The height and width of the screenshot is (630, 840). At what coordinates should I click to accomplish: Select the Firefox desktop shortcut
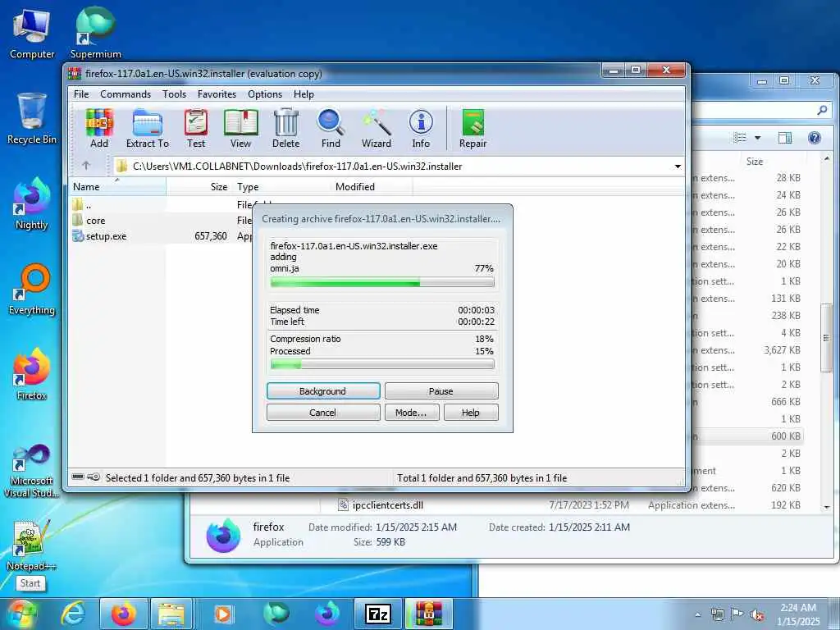[x=32, y=374]
